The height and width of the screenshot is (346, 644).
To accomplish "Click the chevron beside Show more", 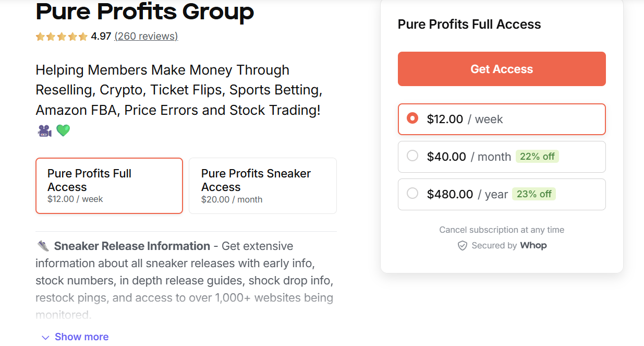I will pos(45,337).
